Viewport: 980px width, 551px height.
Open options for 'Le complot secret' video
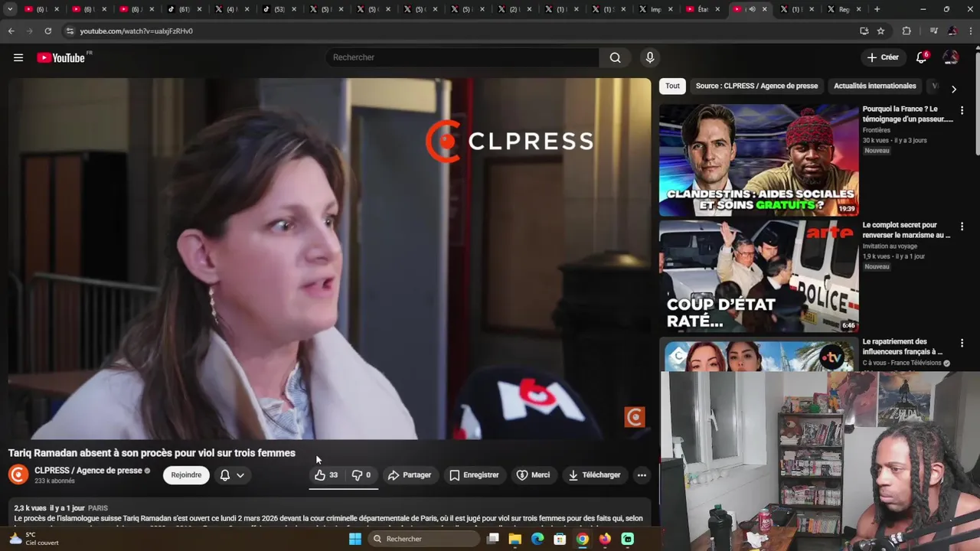click(x=962, y=227)
